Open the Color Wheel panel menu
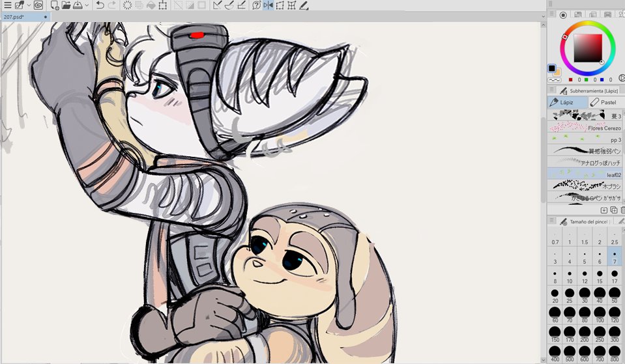This screenshot has width=625, height=364. [x=551, y=14]
